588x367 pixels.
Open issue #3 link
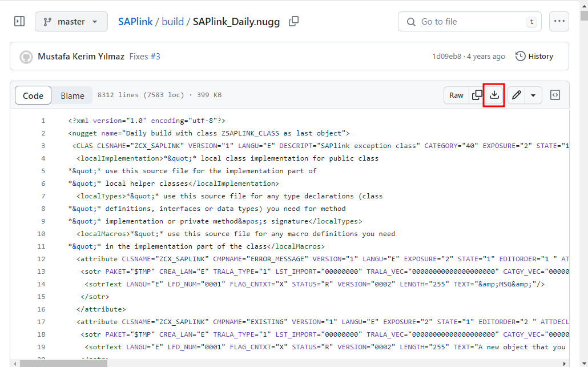point(156,57)
